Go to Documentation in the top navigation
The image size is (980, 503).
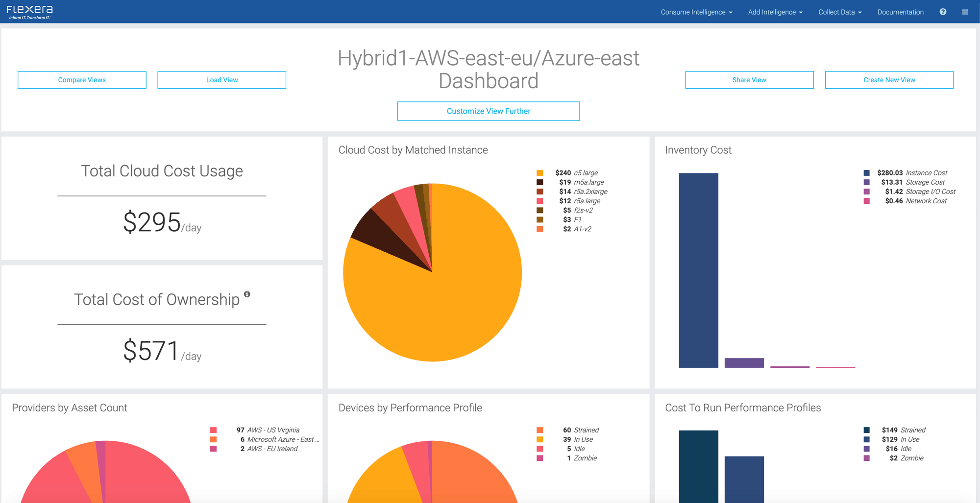tap(900, 12)
